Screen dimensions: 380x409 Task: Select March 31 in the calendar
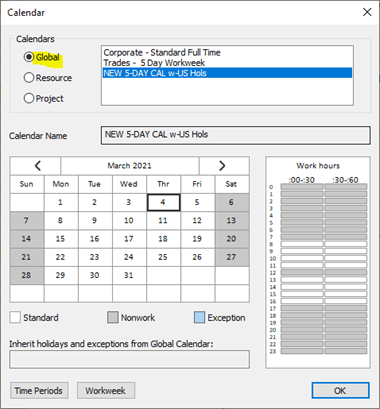tap(129, 275)
